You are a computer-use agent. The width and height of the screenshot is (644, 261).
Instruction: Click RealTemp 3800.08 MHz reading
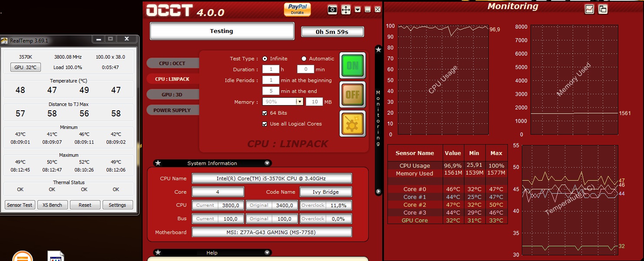point(68,57)
